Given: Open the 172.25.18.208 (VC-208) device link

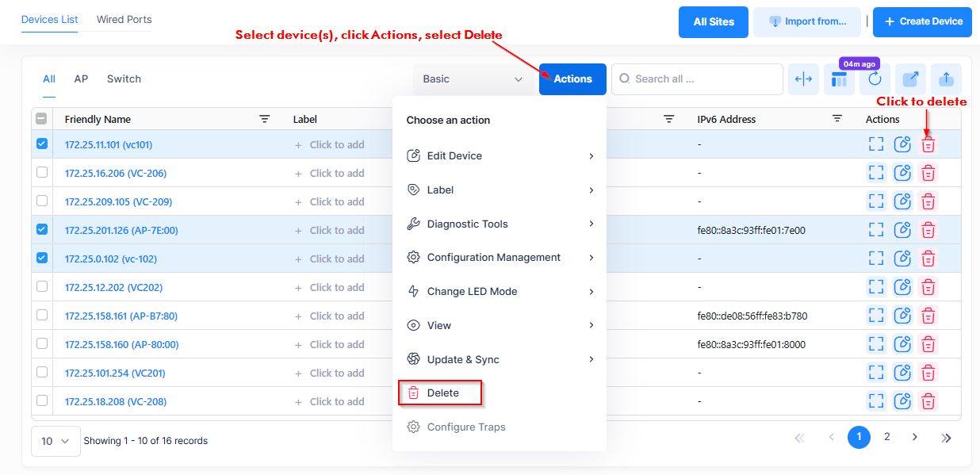Looking at the screenshot, I should pyautogui.click(x=116, y=401).
